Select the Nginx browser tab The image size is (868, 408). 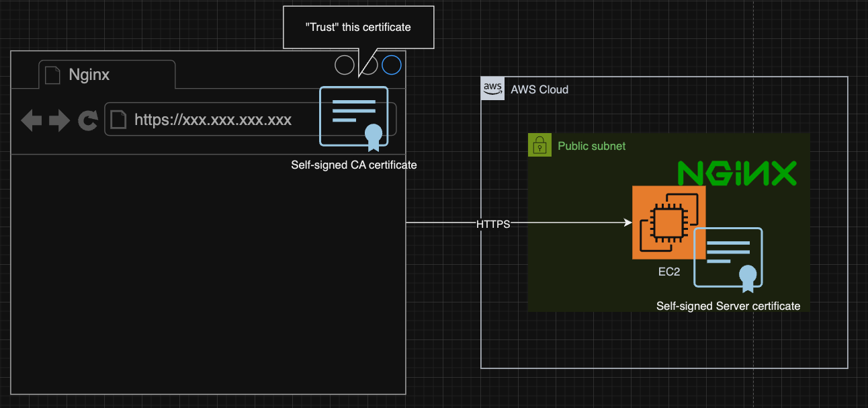tap(107, 75)
